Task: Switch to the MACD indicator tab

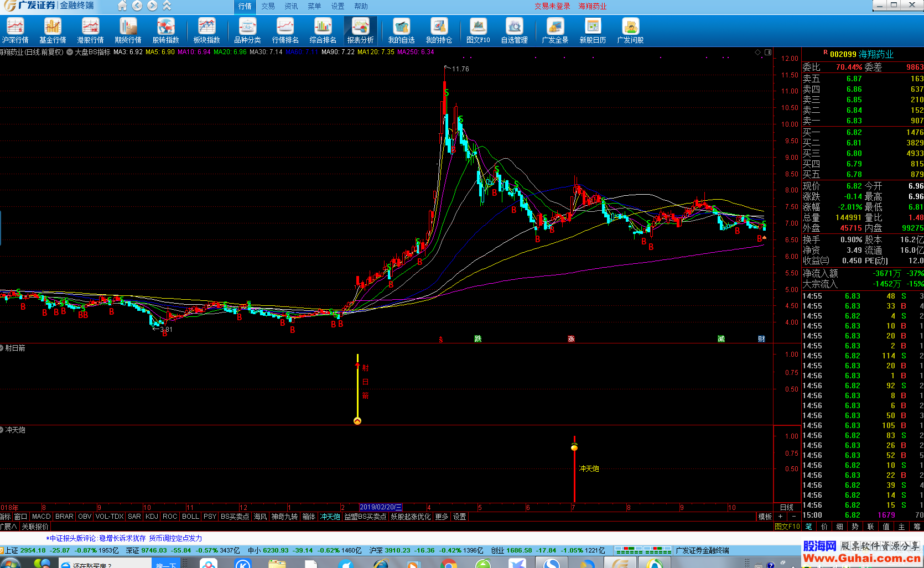Action: coord(41,517)
